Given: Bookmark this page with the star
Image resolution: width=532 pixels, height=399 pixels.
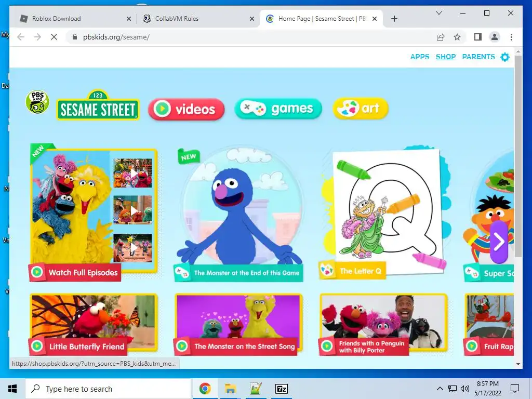Looking at the screenshot, I should pyautogui.click(x=457, y=37).
